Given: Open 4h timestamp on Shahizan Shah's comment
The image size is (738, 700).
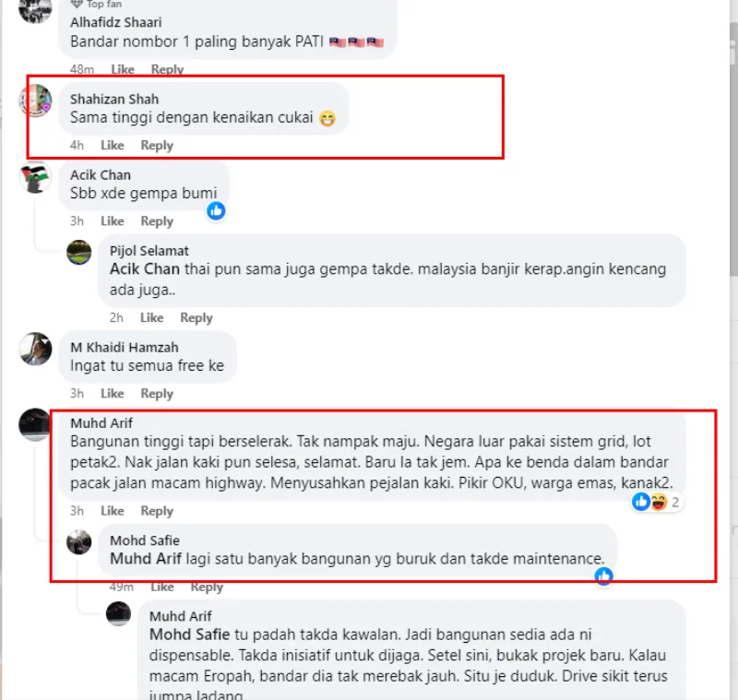Looking at the screenshot, I should 77,145.
